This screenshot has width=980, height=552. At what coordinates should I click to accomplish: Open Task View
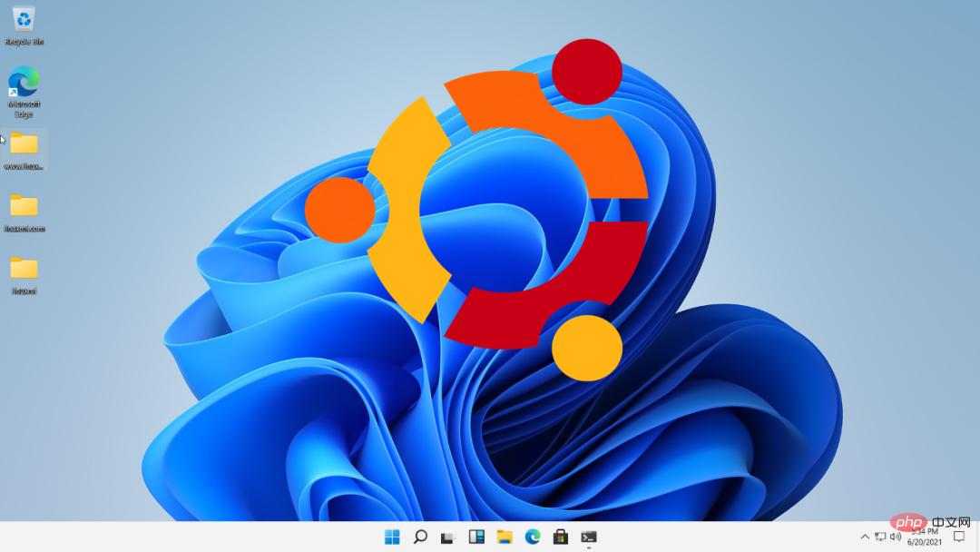[x=446, y=537]
